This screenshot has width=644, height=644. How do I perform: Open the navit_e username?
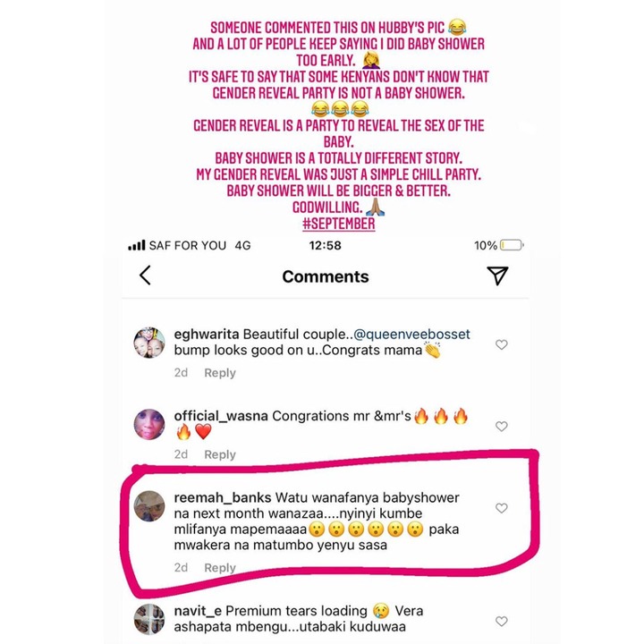tap(198, 611)
